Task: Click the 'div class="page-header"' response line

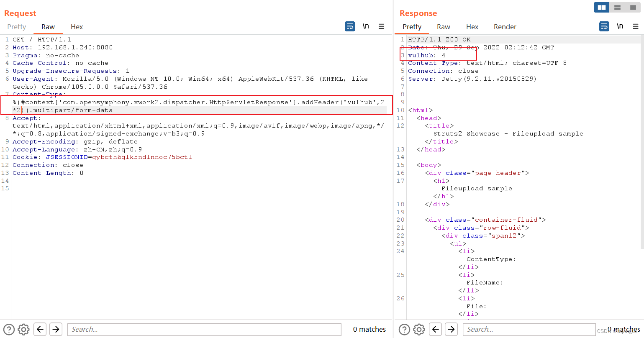Action: coord(477,173)
